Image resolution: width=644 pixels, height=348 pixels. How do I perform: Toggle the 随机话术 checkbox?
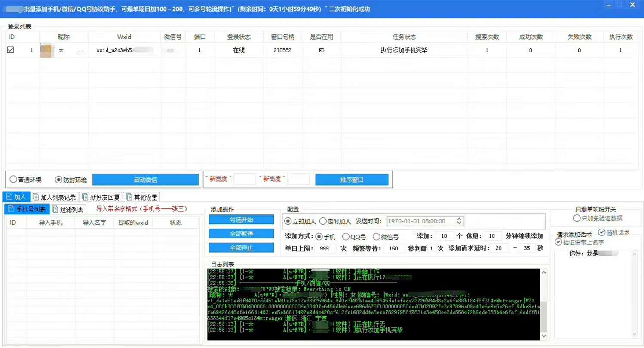602,232
